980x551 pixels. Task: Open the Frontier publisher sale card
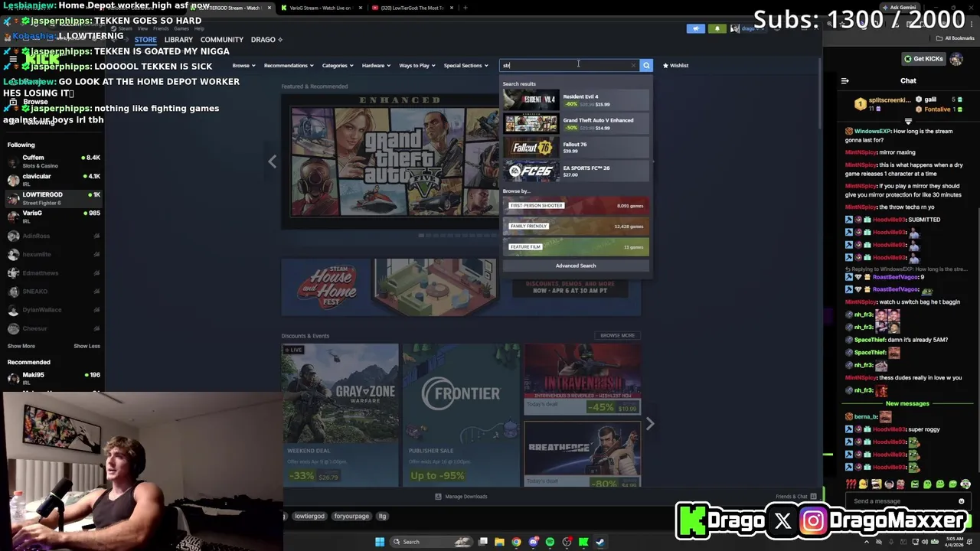[461, 415]
